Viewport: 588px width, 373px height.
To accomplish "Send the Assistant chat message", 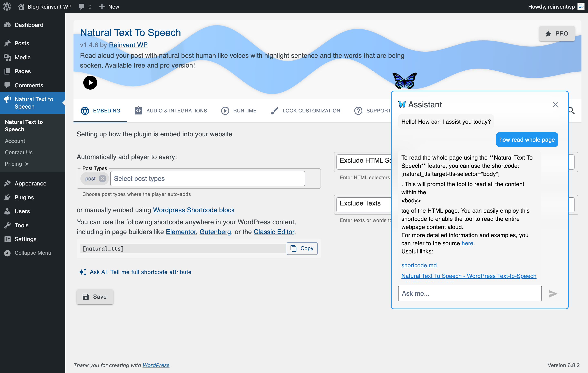I will coord(553,294).
